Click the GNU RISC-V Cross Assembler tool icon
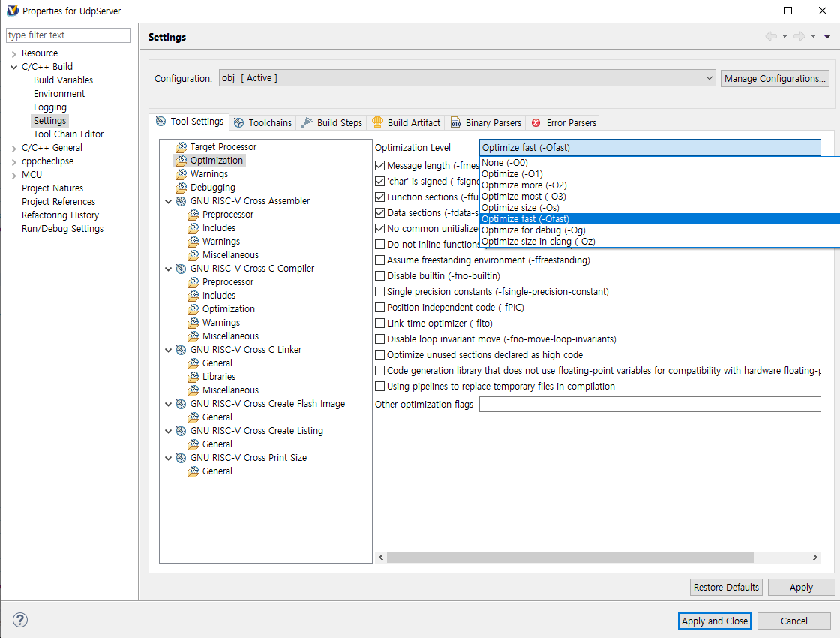Screen dimensions: 840x638 [x=181, y=201]
